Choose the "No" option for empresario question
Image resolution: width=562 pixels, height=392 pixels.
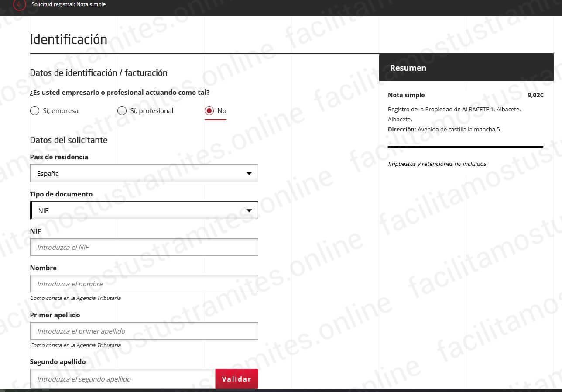(209, 110)
